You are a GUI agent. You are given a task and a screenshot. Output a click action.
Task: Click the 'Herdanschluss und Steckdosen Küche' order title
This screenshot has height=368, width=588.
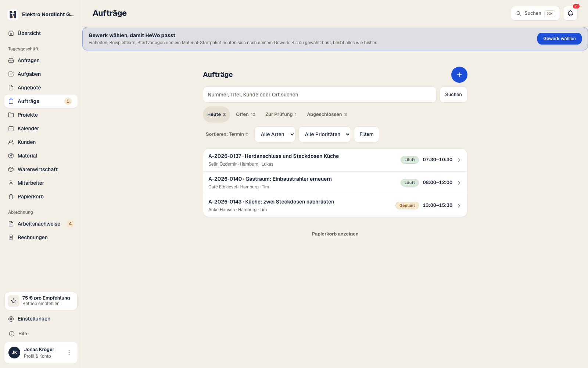pos(292,156)
